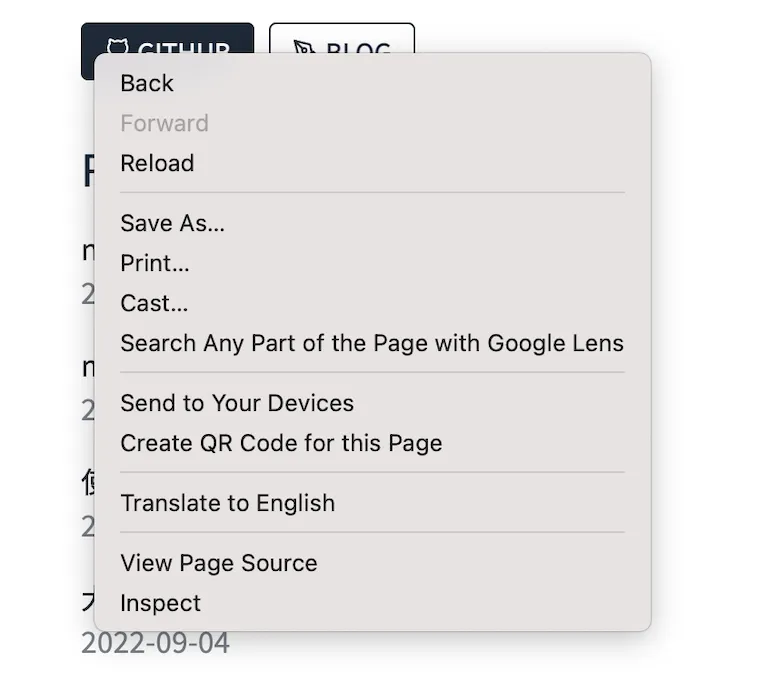Image resolution: width=782 pixels, height=682 pixels.
Task: Select Print... in the context menu
Action: pos(154,264)
